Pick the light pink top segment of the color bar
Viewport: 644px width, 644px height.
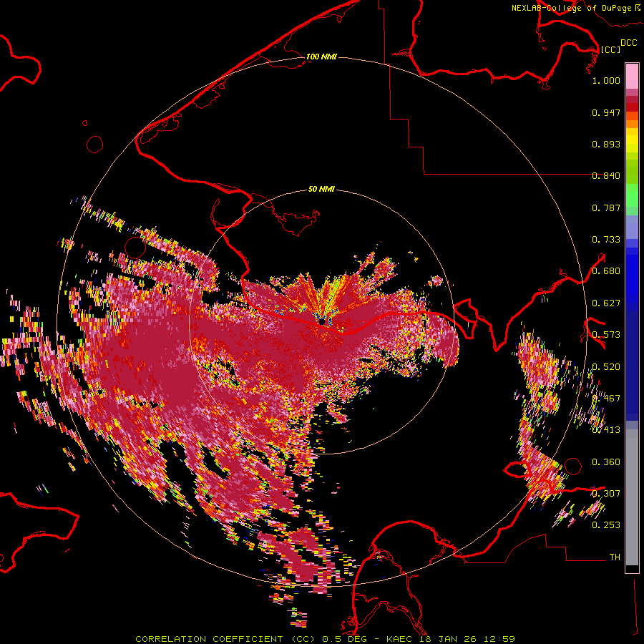click(632, 76)
